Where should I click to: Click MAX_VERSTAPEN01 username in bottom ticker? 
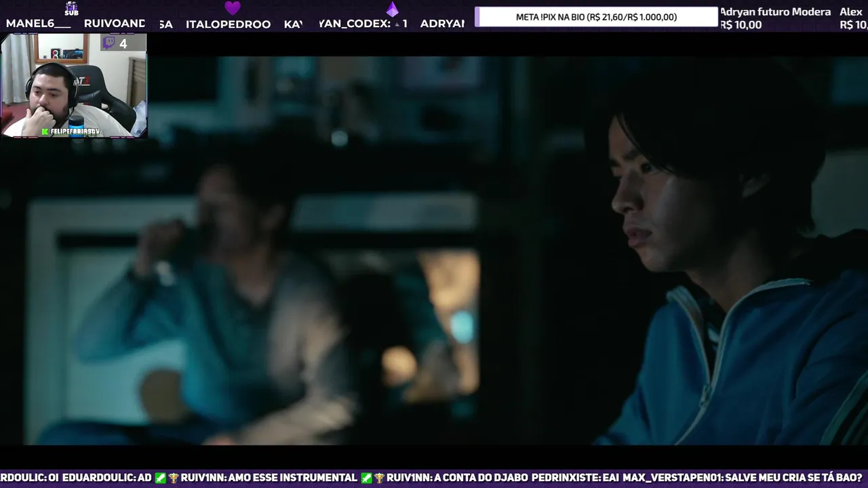pos(672,478)
